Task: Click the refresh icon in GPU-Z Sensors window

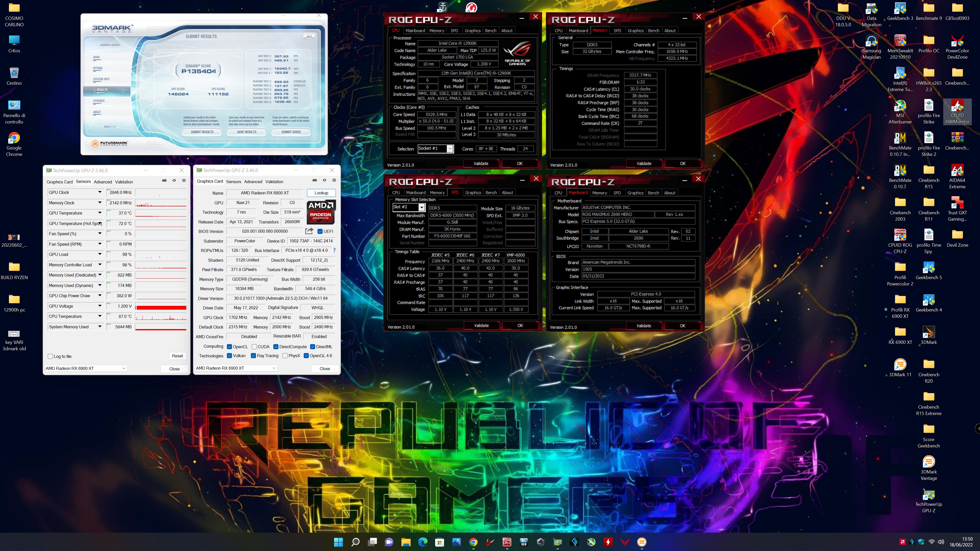Action: point(174,181)
